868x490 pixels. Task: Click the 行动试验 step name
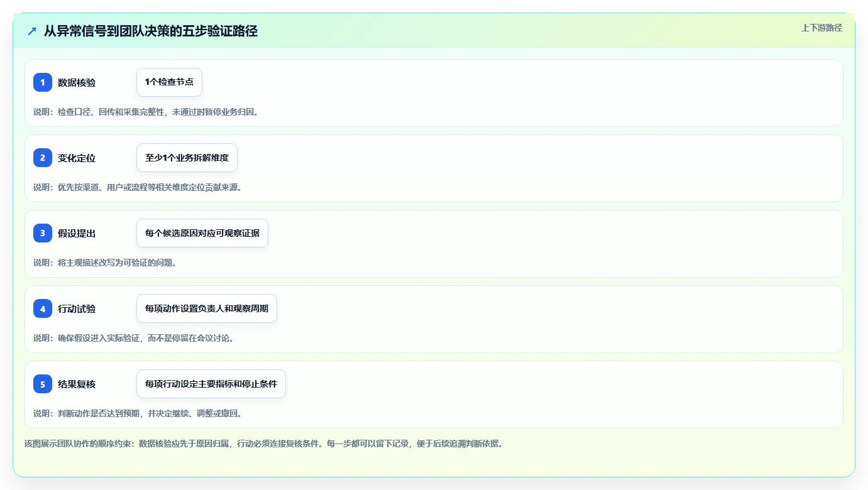click(77, 308)
